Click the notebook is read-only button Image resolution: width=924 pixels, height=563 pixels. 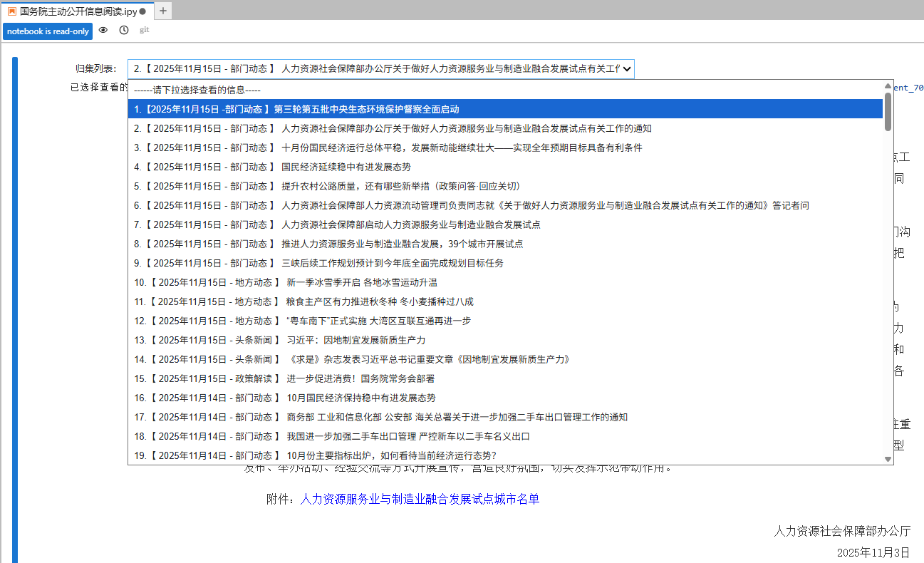pos(48,31)
